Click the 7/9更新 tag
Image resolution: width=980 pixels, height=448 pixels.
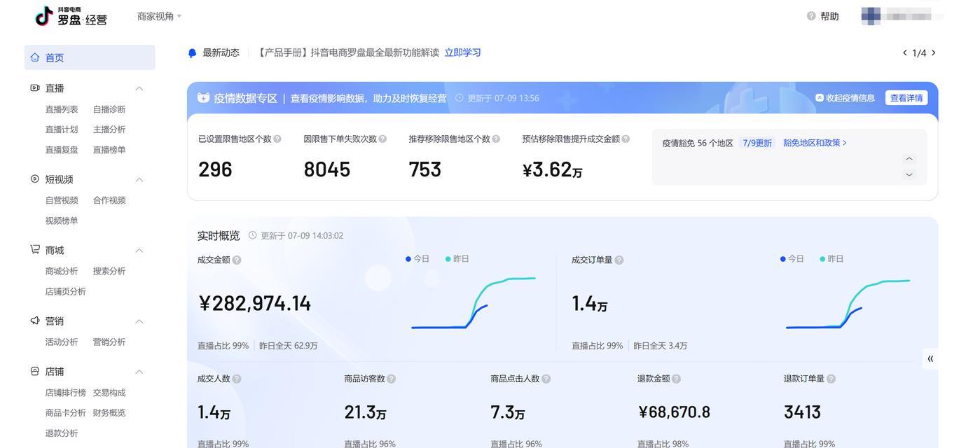(757, 143)
